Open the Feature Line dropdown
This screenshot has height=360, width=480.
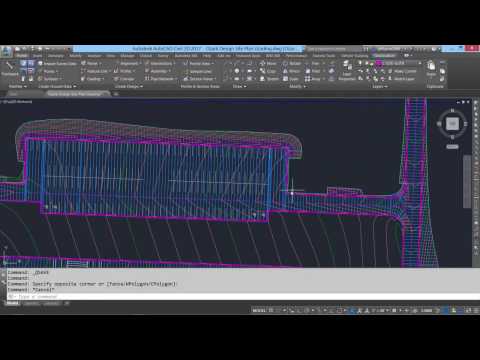(x=95, y=71)
